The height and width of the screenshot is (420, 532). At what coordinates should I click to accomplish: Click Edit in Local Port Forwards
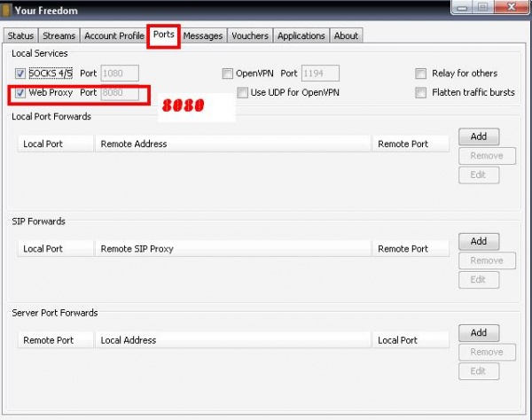click(x=479, y=175)
